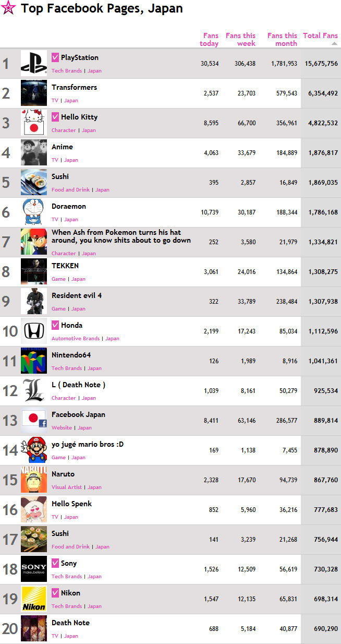Sort table by Fans today header
The image size is (341, 644).
[x=209, y=40]
